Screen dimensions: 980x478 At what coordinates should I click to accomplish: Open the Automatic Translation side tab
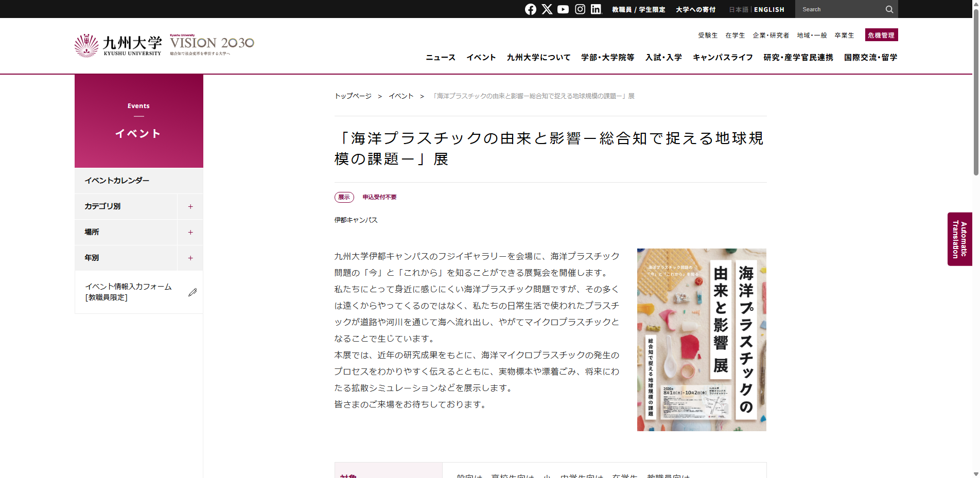(960, 239)
